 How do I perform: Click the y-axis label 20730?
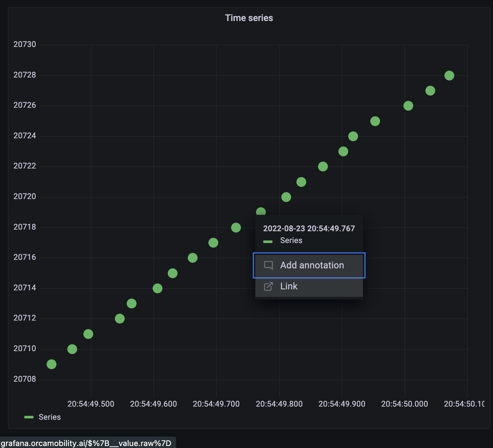[25, 44]
